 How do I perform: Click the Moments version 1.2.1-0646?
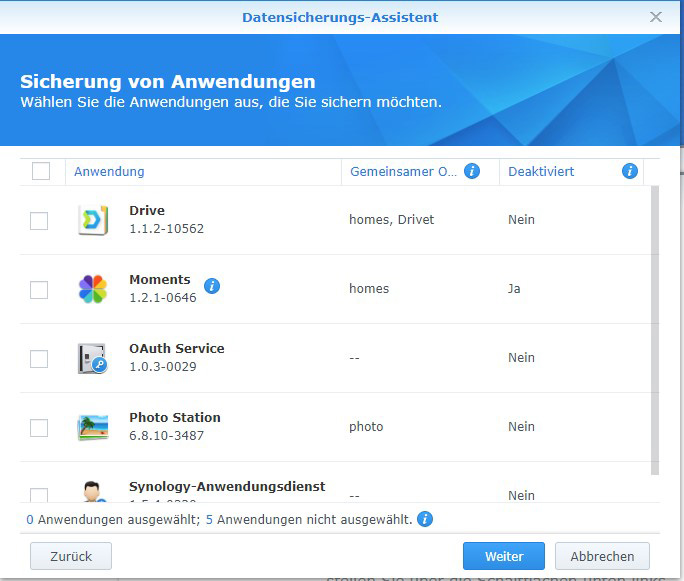(163, 297)
